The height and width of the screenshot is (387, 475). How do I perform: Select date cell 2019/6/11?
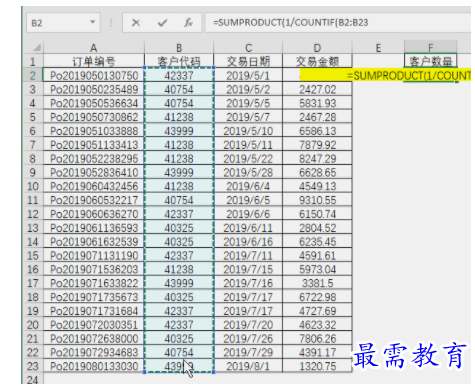[x=248, y=228]
